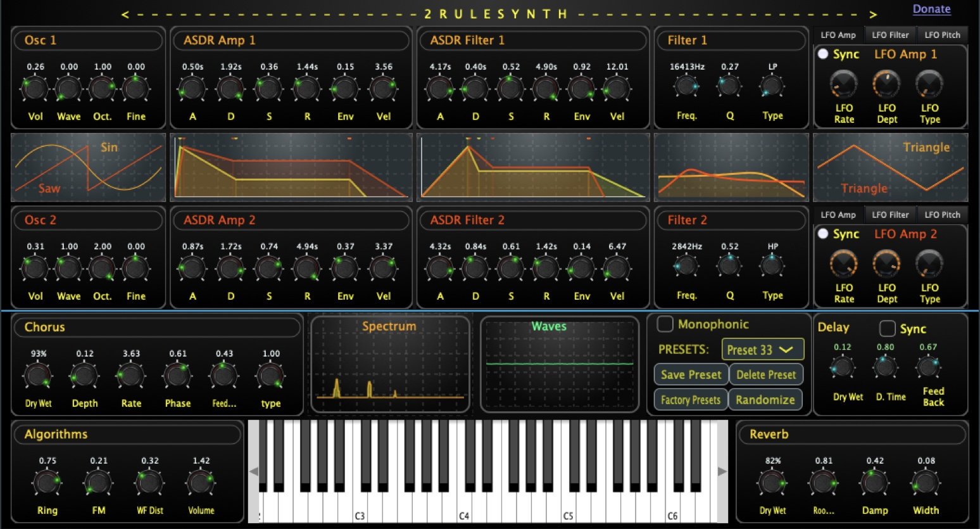Adjust the Osc 1 Wave knob
This screenshot has width=980, height=529.
pyautogui.click(x=68, y=89)
